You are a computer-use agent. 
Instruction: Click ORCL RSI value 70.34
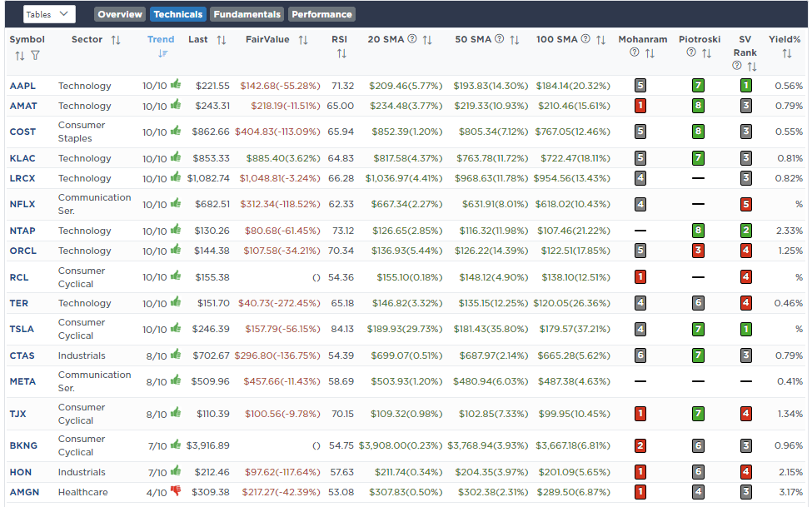[341, 251]
